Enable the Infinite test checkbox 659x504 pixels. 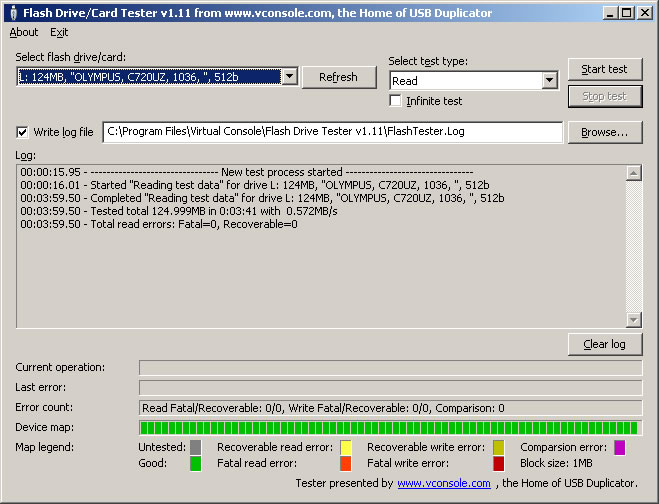tap(396, 101)
